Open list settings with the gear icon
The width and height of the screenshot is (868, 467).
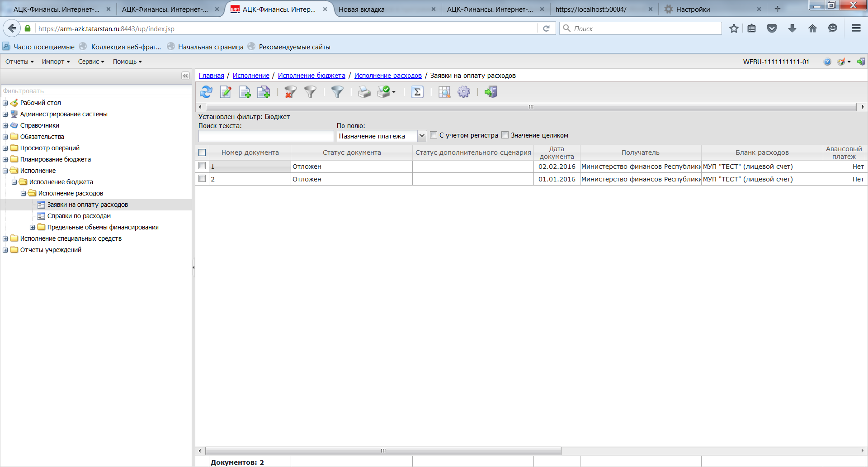pos(464,92)
